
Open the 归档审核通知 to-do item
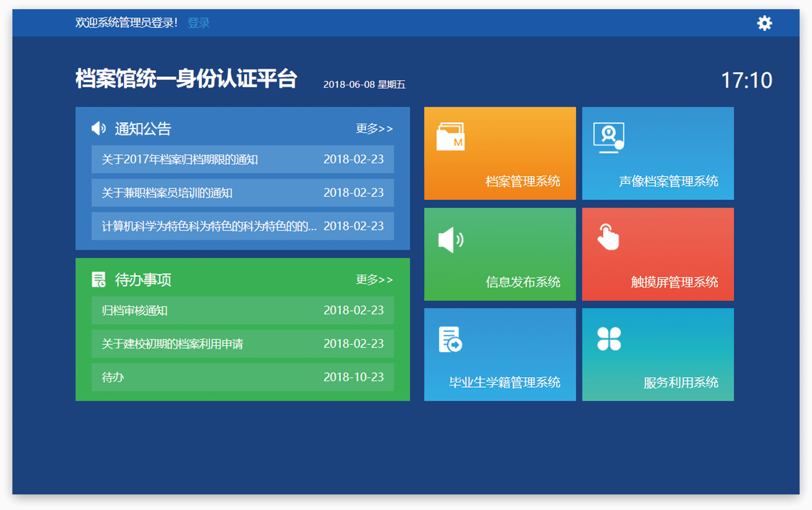[x=134, y=311]
